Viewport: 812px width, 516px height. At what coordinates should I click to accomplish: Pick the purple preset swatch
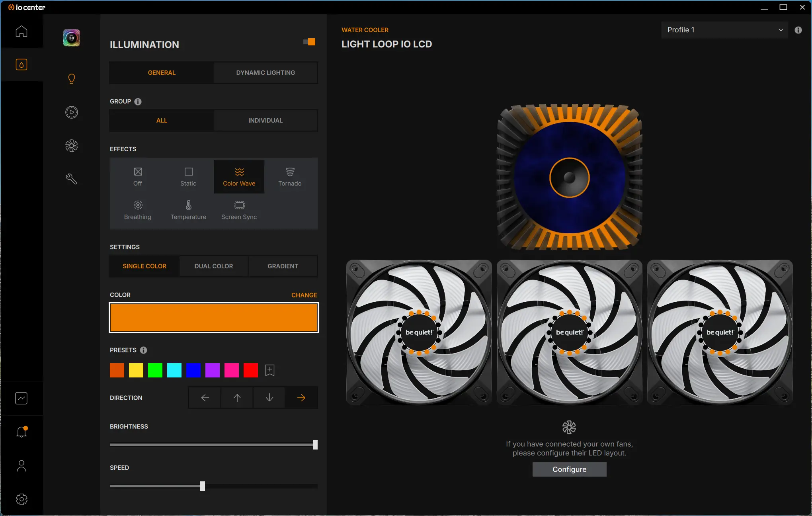pyautogui.click(x=213, y=370)
